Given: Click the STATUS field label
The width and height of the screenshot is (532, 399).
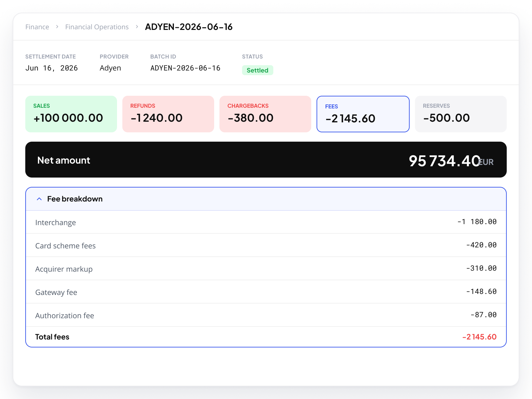Looking at the screenshot, I should [252, 57].
